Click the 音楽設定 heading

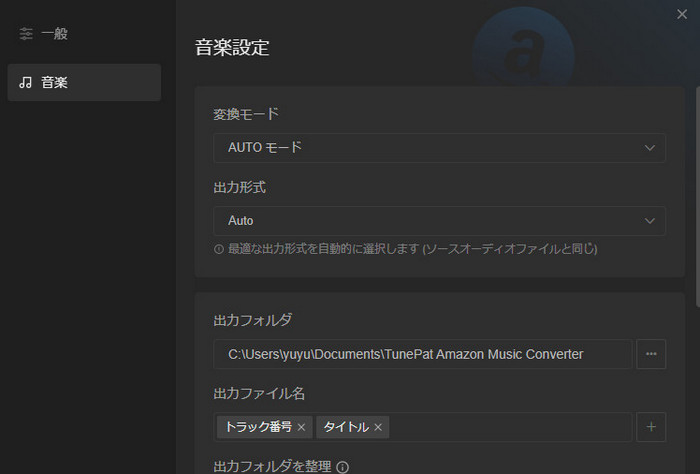tap(232, 48)
